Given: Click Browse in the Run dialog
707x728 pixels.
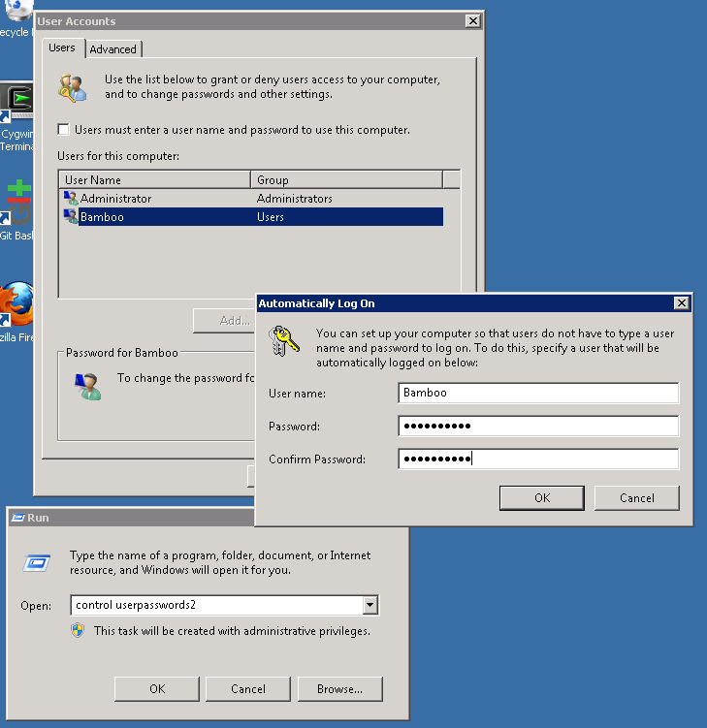Looking at the screenshot, I should 339,689.
